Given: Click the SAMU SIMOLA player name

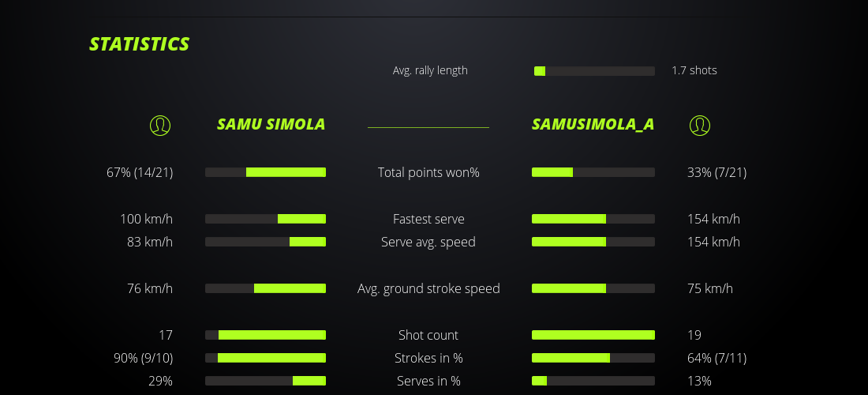Looking at the screenshot, I should [x=271, y=124].
